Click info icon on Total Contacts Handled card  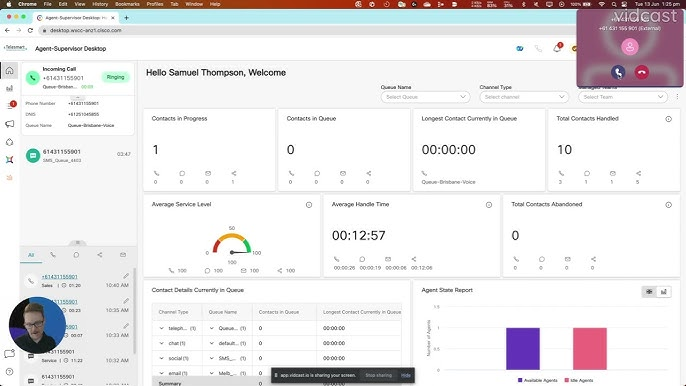tap(668, 119)
